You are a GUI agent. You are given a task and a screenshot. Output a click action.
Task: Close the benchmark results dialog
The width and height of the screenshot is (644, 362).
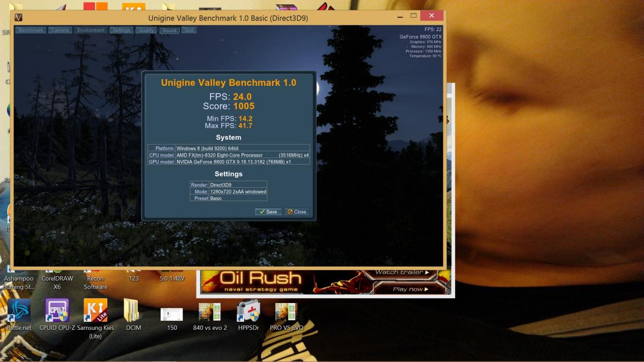coord(297,212)
